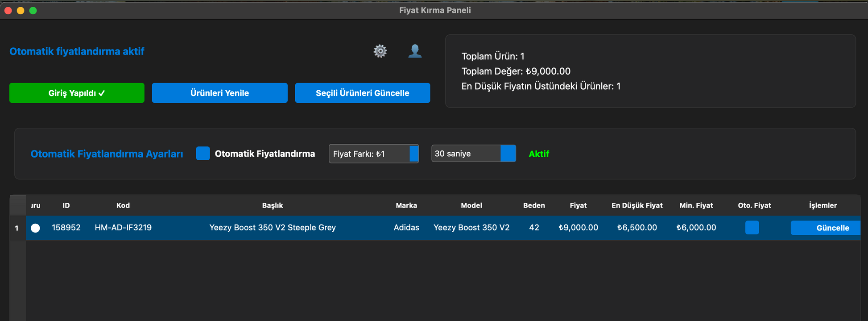Viewport: 868px width, 321px height.
Task: Click lowest price cell ₺6,500.00
Action: (x=637, y=228)
